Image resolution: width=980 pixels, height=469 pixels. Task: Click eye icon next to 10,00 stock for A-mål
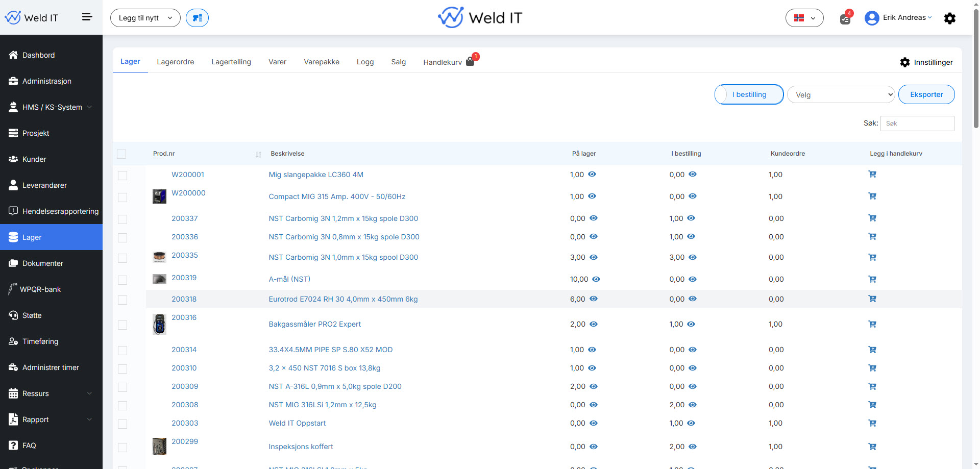596,279
